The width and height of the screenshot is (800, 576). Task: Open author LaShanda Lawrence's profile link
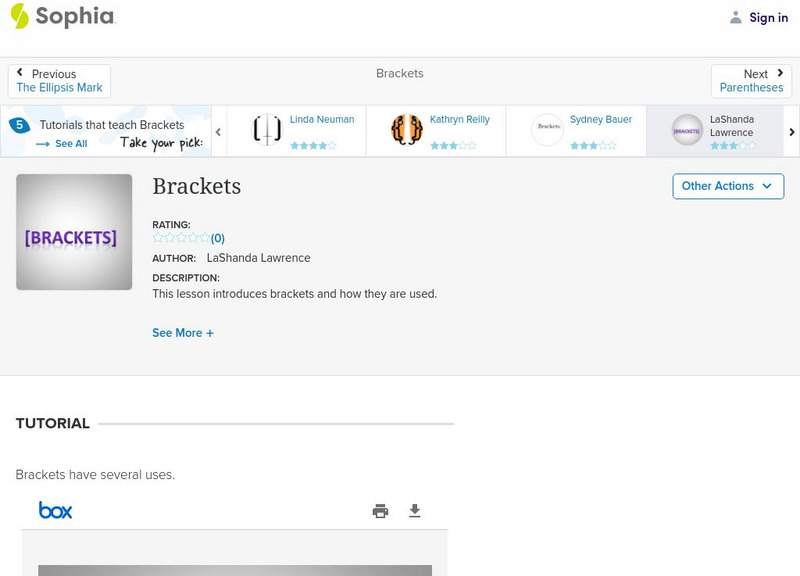258,258
